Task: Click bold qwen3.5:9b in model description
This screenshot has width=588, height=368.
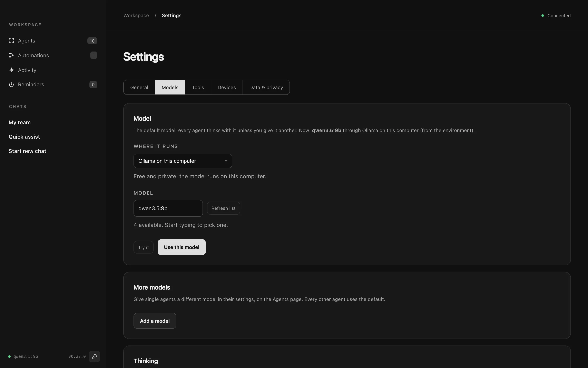Action: (326, 130)
